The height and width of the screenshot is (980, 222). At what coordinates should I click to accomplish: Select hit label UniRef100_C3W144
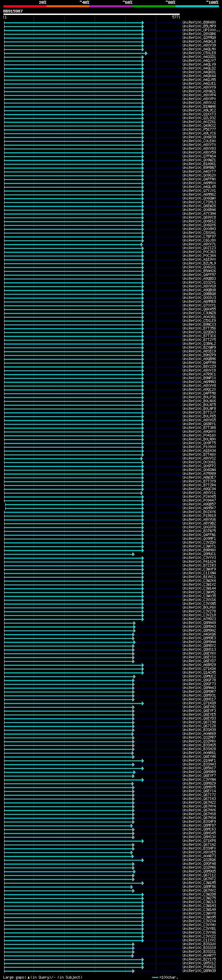point(199,588)
